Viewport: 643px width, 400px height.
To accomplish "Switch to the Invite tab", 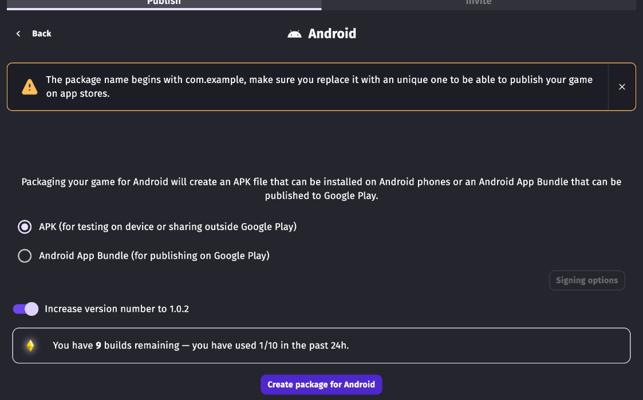I will (x=478, y=3).
